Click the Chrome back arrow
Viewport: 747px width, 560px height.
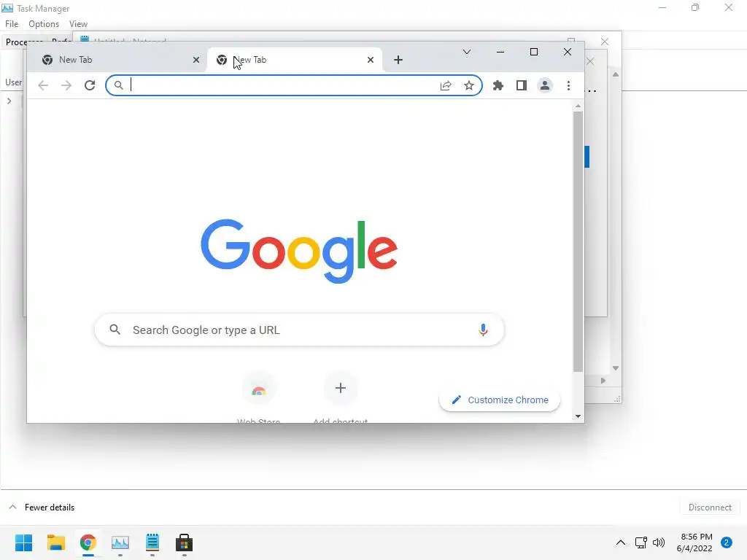(43, 86)
